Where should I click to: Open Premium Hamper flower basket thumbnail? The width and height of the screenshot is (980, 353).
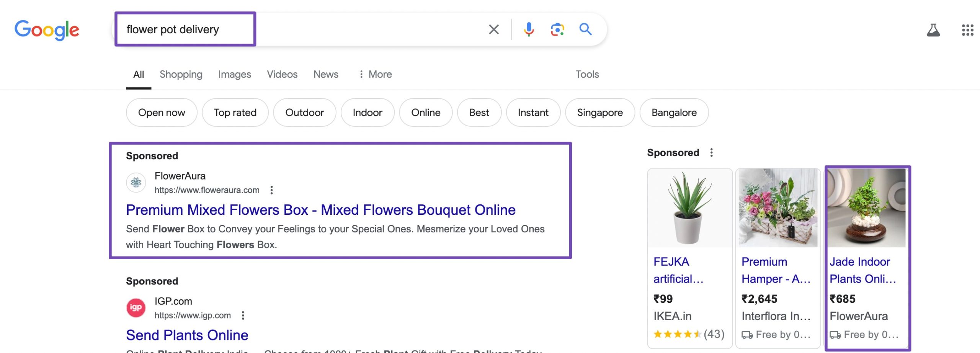tap(778, 208)
